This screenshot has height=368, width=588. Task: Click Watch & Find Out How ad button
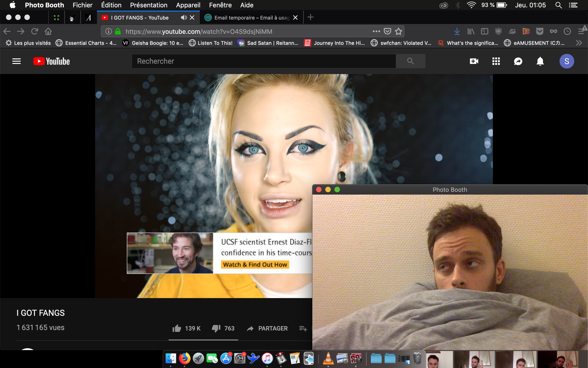255,264
